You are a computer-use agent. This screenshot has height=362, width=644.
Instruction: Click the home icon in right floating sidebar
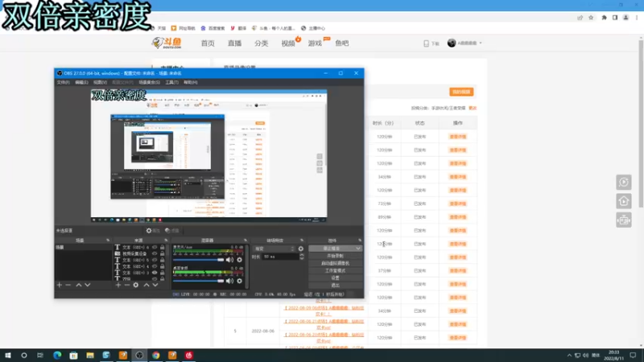624,201
